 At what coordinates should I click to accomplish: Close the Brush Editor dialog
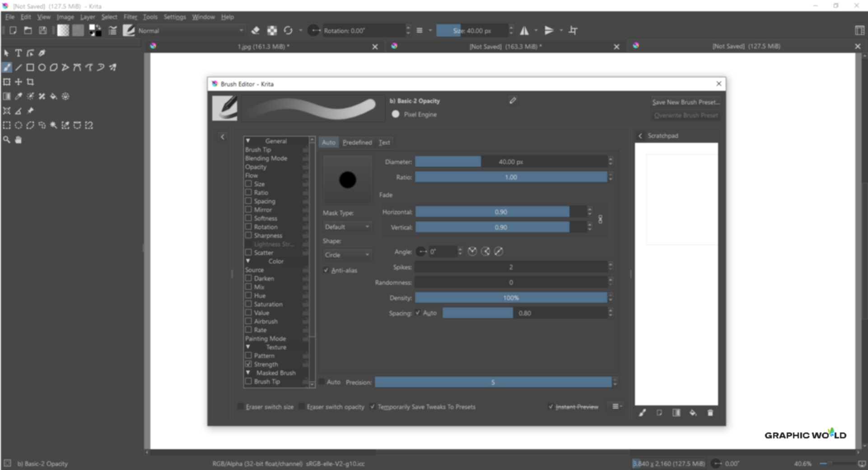(x=719, y=84)
